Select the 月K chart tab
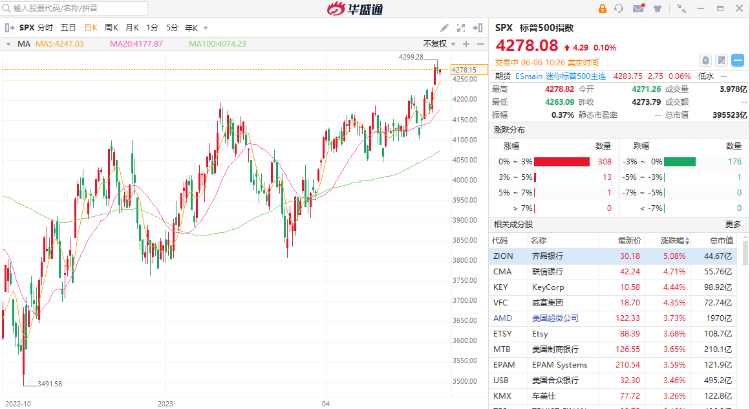This screenshot has width=750, height=409. pos(132,28)
